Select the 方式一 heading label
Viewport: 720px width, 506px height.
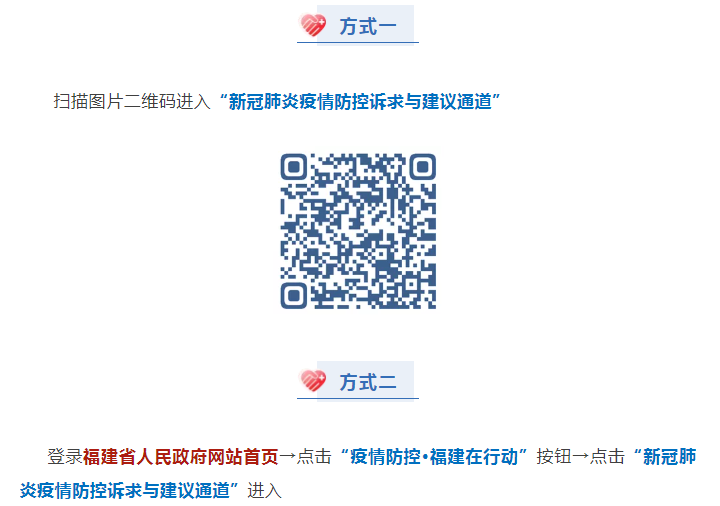[x=368, y=26]
